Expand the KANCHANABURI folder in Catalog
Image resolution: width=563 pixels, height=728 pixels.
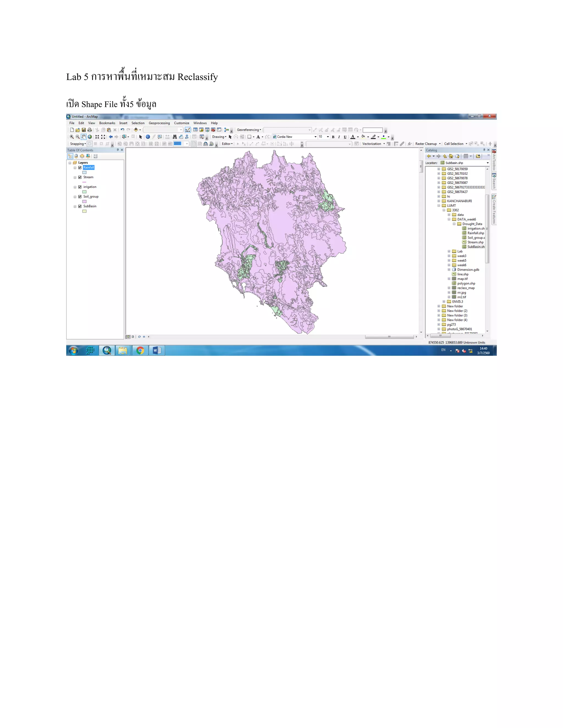(438, 201)
